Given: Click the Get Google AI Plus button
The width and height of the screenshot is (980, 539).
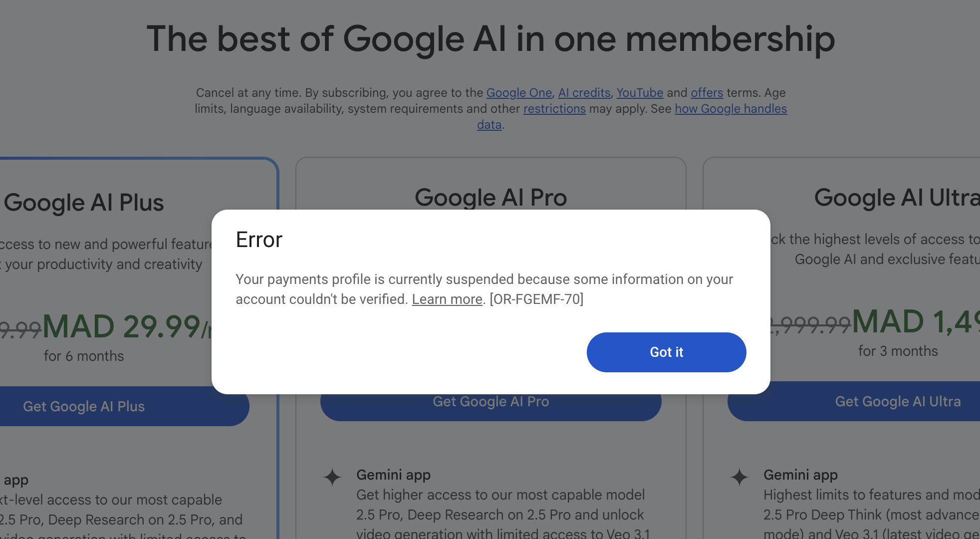Looking at the screenshot, I should point(84,406).
